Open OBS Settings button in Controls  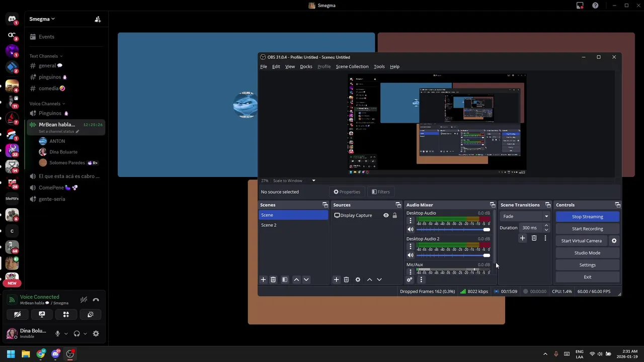587,265
